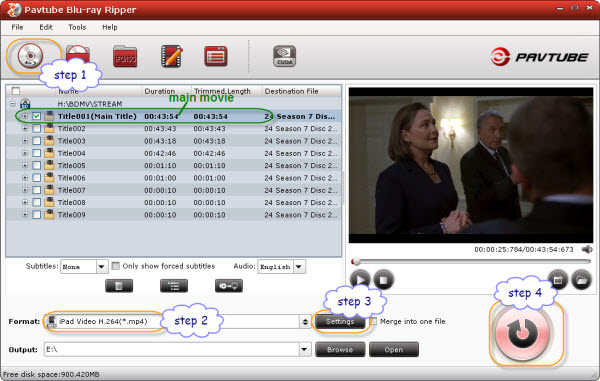Click the folder icon of Title002
The image size is (600, 381).
49,129
